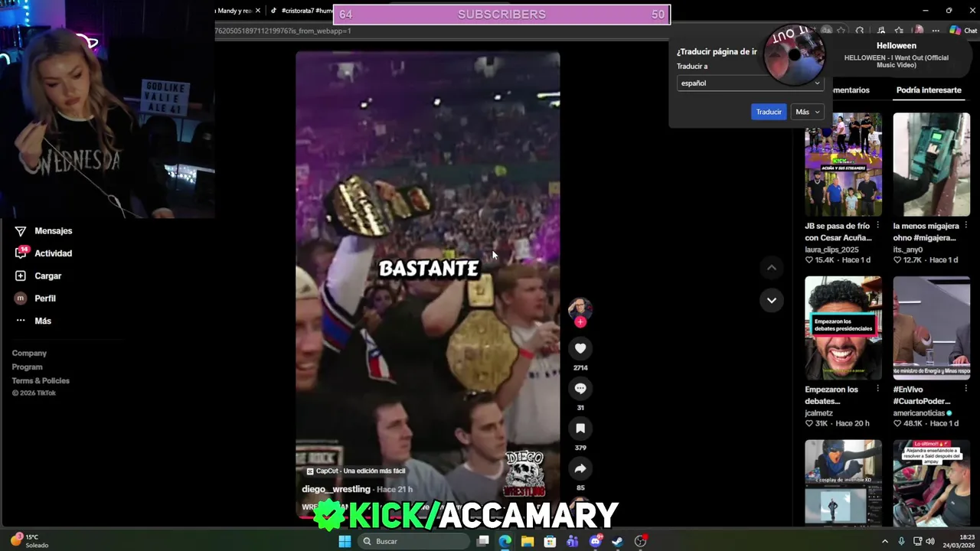Click the Traducir button
This screenshot has height=551, width=980.
(769, 112)
